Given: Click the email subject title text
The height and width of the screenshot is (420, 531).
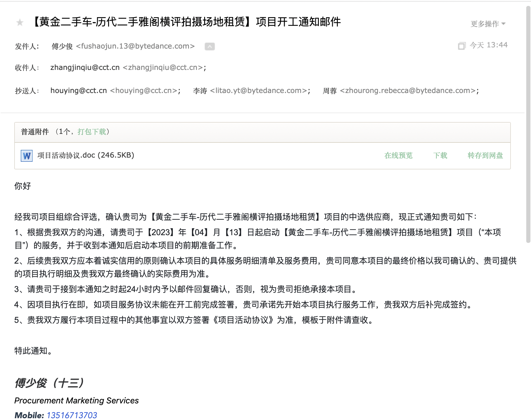Looking at the screenshot, I should click(187, 22).
